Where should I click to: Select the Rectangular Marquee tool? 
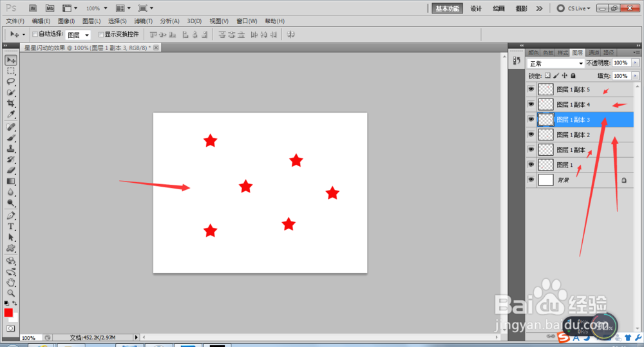(11, 71)
